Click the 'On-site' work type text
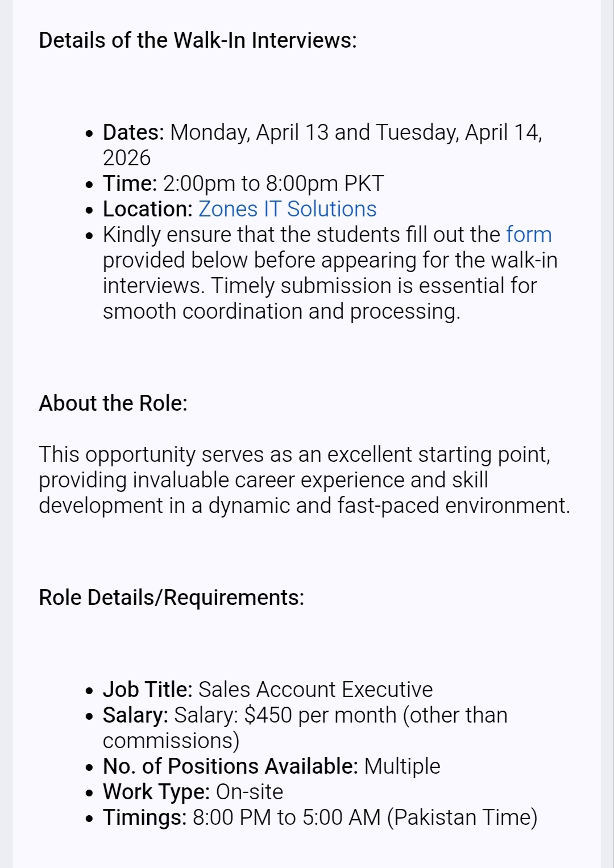 click(x=250, y=792)
